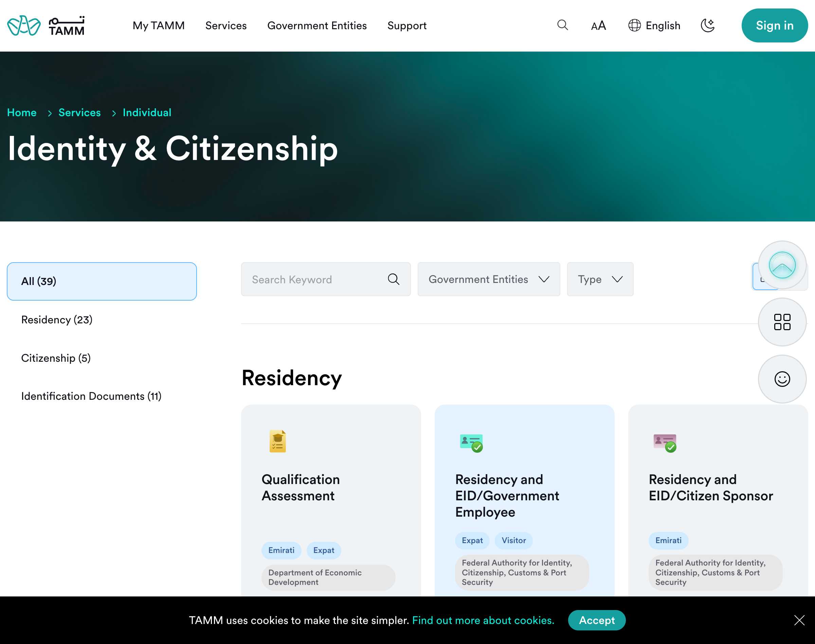Toggle dark mode with the moon icon
The width and height of the screenshot is (815, 644).
coord(708,25)
